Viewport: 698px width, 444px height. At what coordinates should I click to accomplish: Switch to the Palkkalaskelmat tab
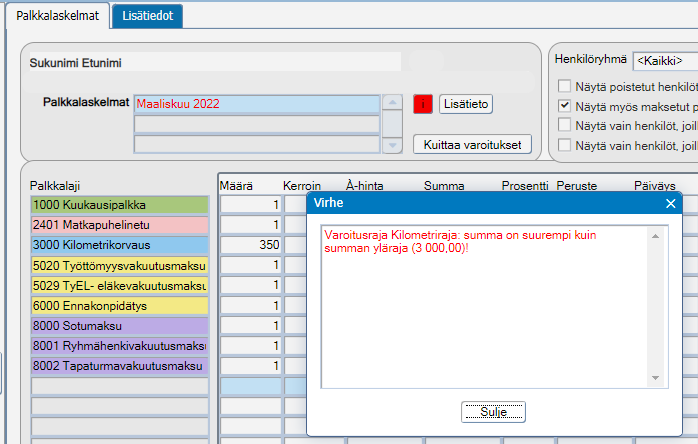(57, 16)
